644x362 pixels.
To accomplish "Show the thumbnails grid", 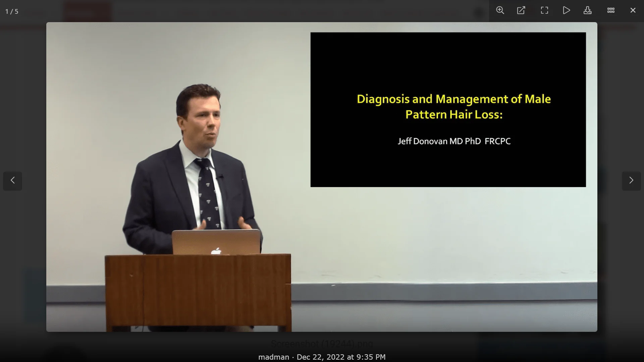I will (611, 10).
